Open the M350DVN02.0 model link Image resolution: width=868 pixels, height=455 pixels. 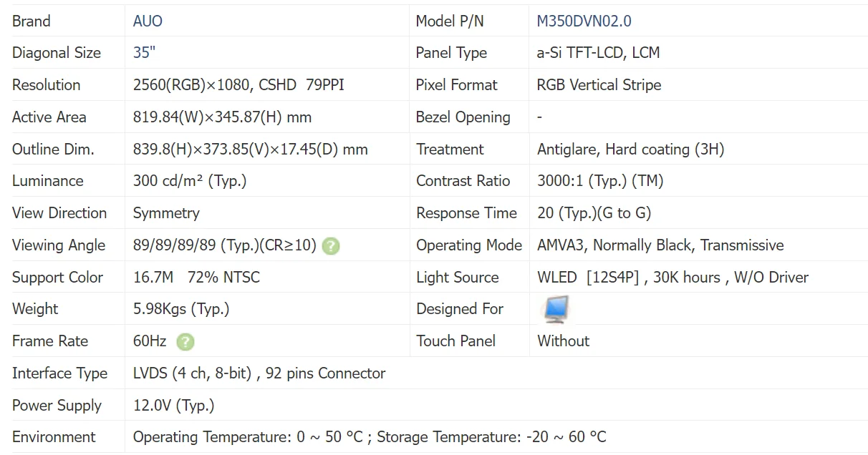(x=584, y=21)
